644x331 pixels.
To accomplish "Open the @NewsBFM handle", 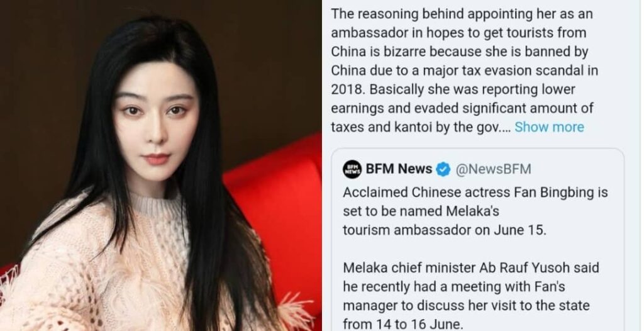I will 493,169.
